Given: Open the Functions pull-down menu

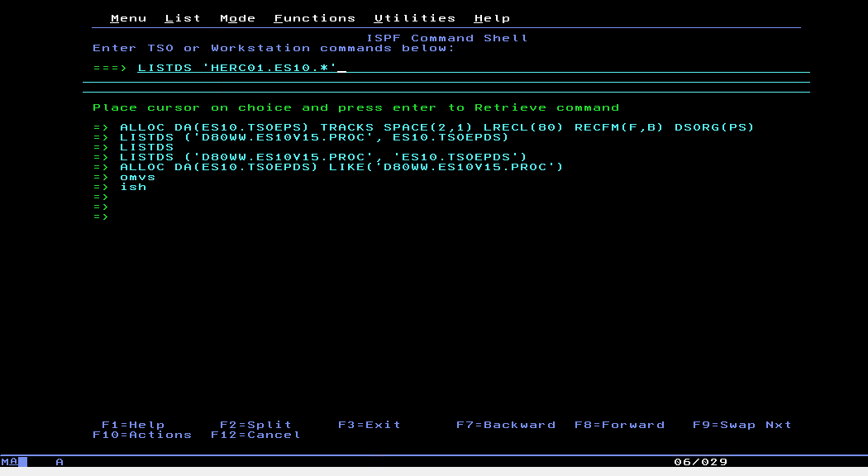Looking at the screenshot, I should (314, 18).
